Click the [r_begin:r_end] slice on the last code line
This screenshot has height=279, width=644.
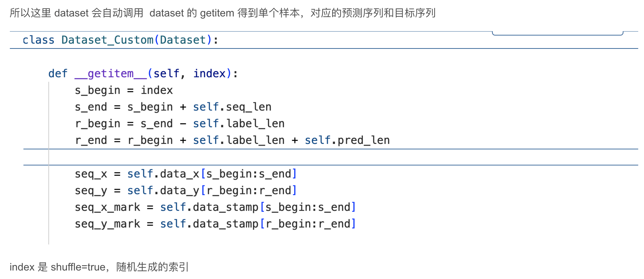(x=308, y=224)
